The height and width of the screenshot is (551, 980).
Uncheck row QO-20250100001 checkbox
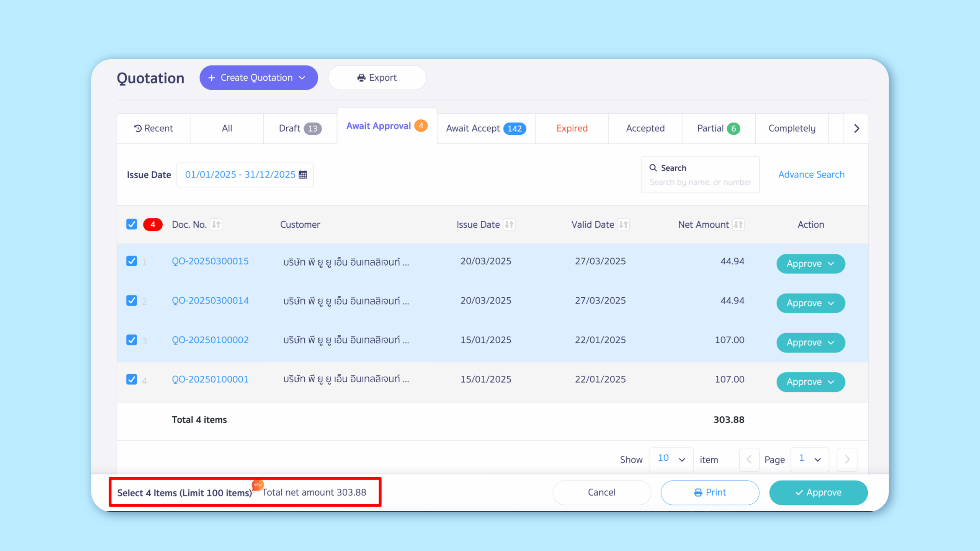(x=132, y=379)
